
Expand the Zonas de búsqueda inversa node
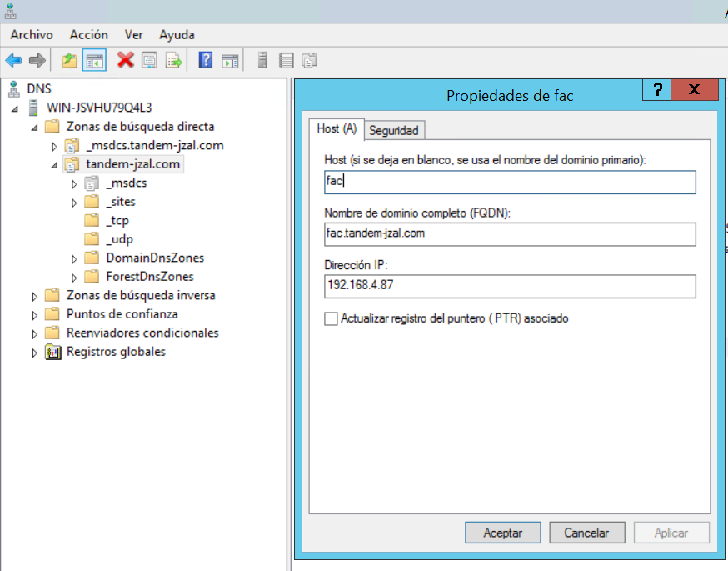pos(35,296)
